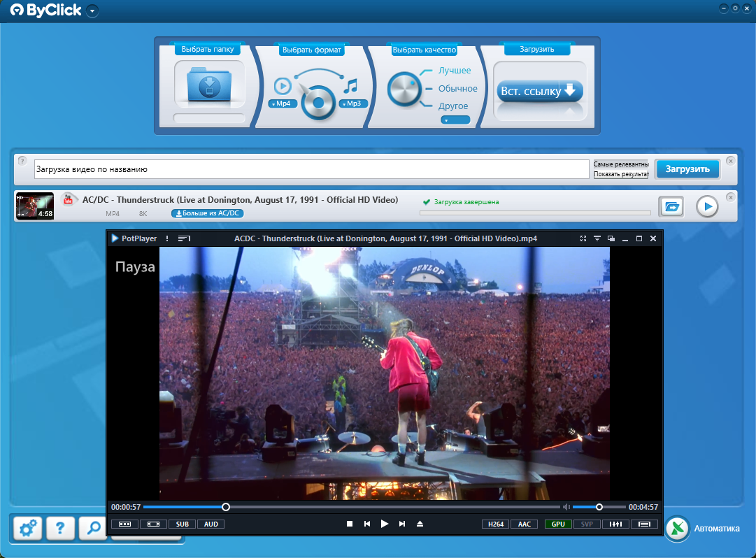Click the AC/DC video thumbnail

pyautogui.click(x=35, y=206)
